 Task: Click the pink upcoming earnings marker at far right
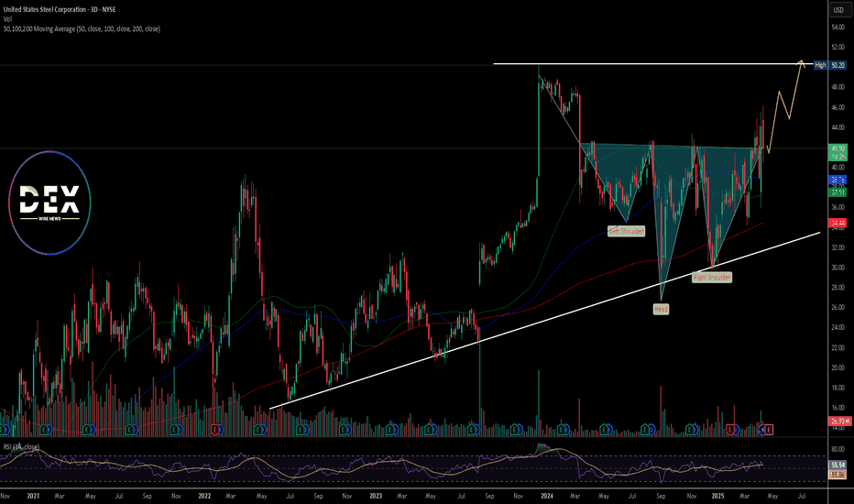click(x=769, y=430)
